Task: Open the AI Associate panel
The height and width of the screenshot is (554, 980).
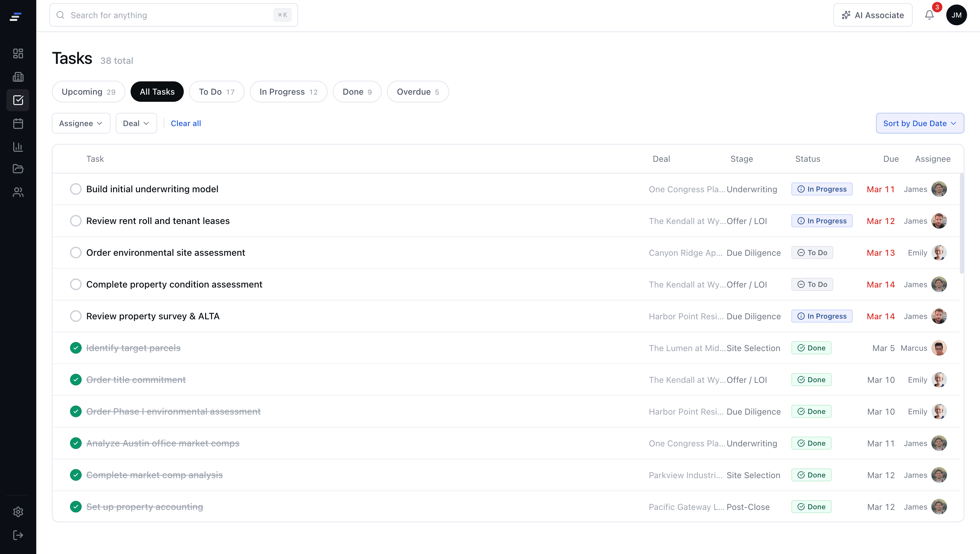Action: pos(872,15)
